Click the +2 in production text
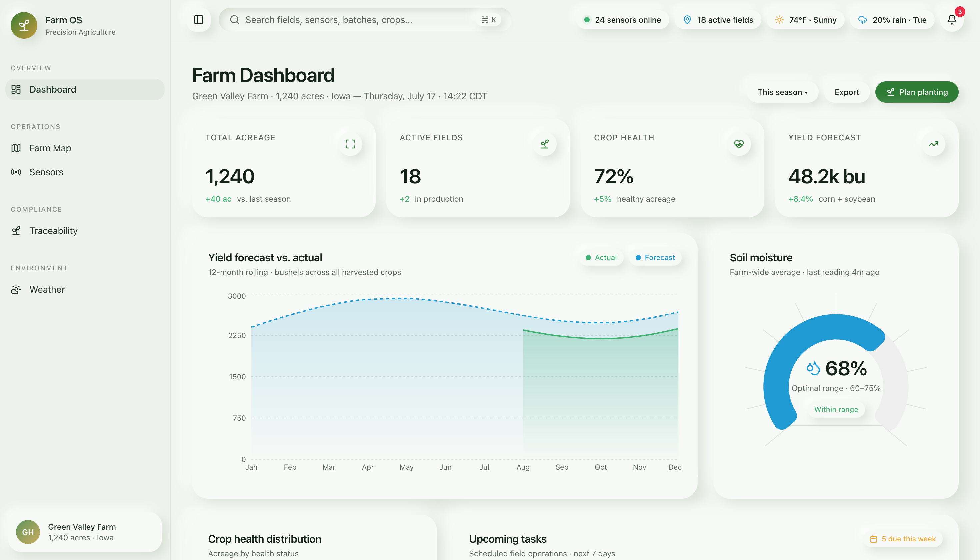This screenshot has height=560, width=980. [431, 199]
